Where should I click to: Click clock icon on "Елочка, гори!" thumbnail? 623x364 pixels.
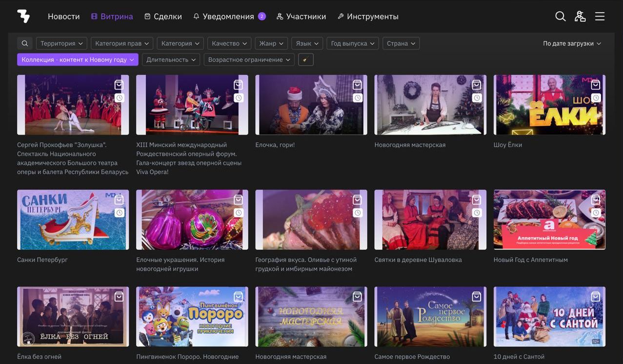pos(358,98)
